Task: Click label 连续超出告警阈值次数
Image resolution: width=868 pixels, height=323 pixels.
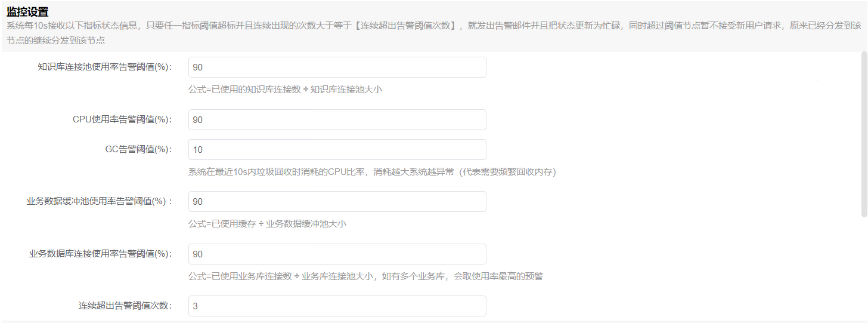Action: (125, 306)
